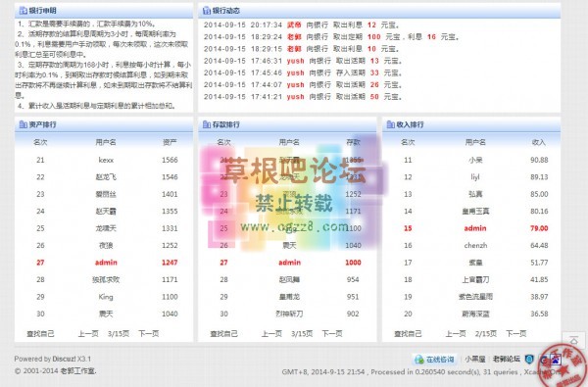588x387 pixels.
Task: Click the 资产 column header
Action: pos(170,142)
